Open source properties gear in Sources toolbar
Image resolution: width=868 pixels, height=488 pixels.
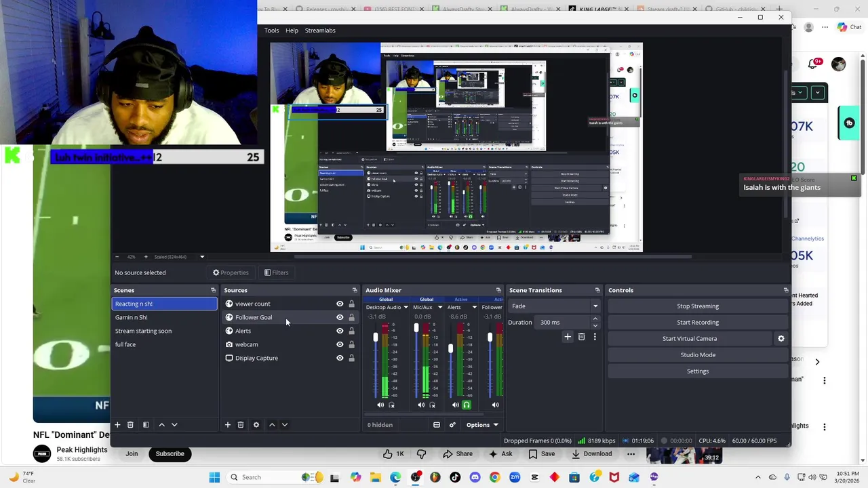coord(256,425)
